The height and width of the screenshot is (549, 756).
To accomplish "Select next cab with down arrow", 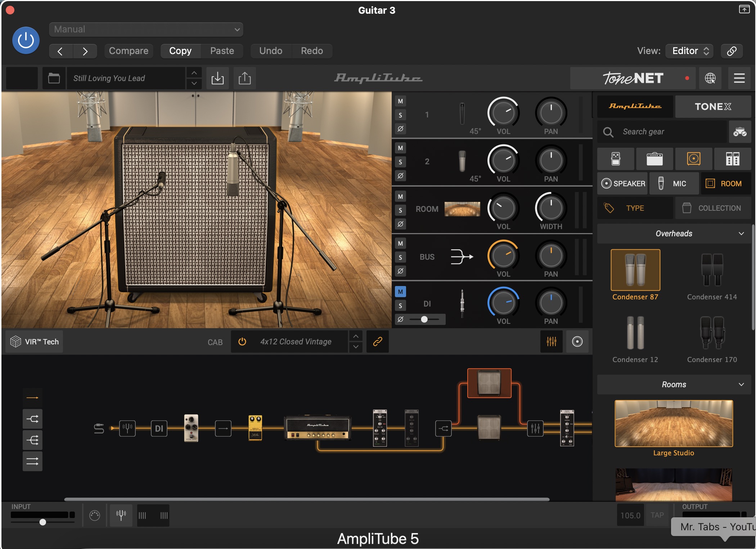I will (x=356, y=347).
